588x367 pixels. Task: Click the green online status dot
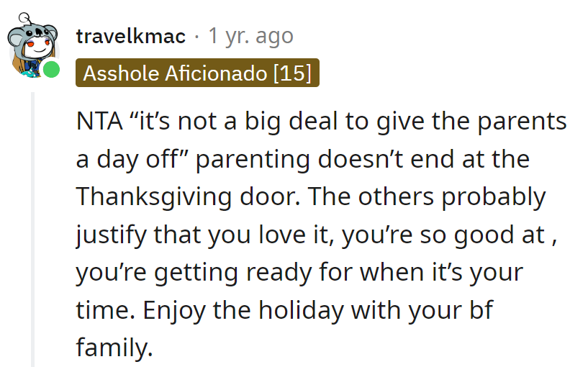click(x=51, y=70)
